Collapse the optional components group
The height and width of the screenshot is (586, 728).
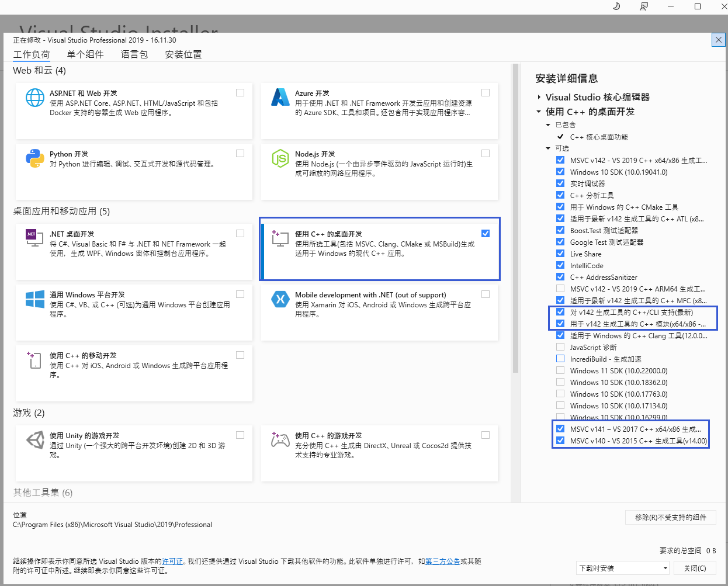[x=548, y=148]
